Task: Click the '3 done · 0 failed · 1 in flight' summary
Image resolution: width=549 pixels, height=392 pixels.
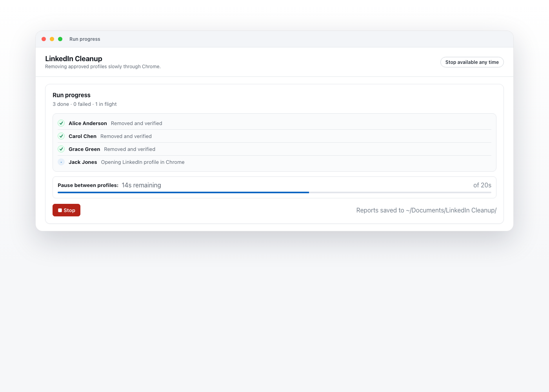Action: pos(85,104)
